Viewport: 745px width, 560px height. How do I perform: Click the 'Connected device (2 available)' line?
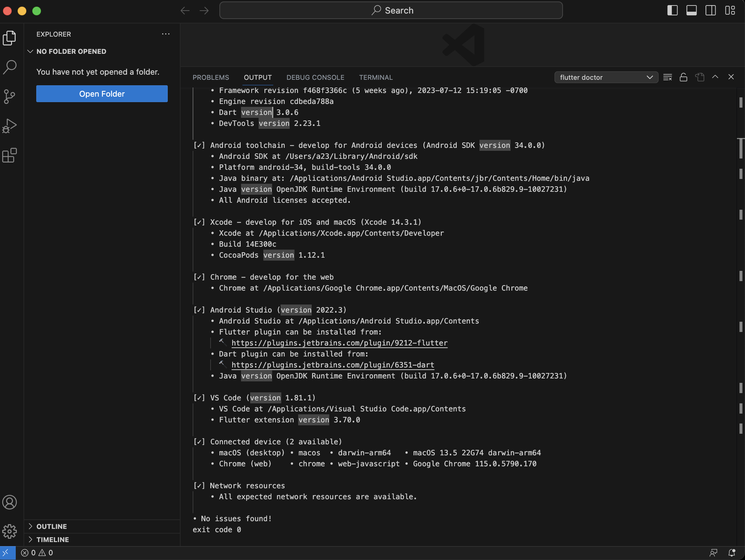[267, 442]
